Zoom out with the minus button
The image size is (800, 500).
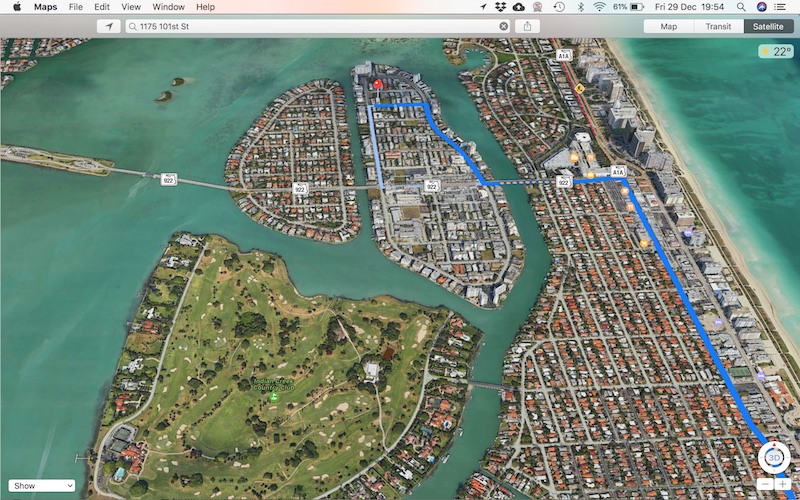(x=764, y=484)
